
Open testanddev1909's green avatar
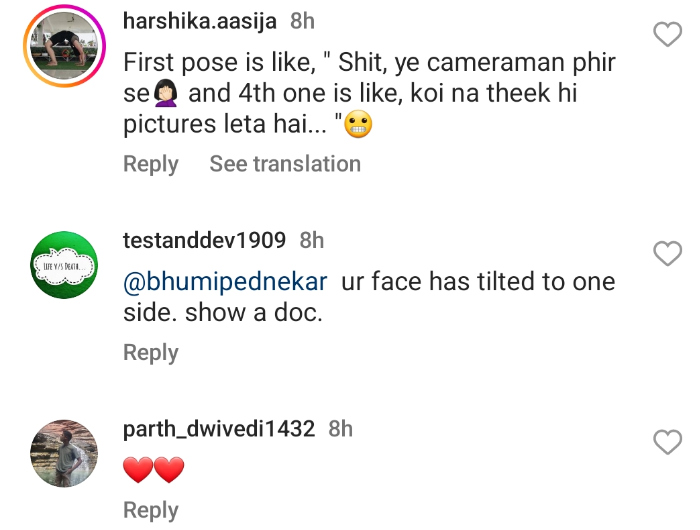pos(62,265)
